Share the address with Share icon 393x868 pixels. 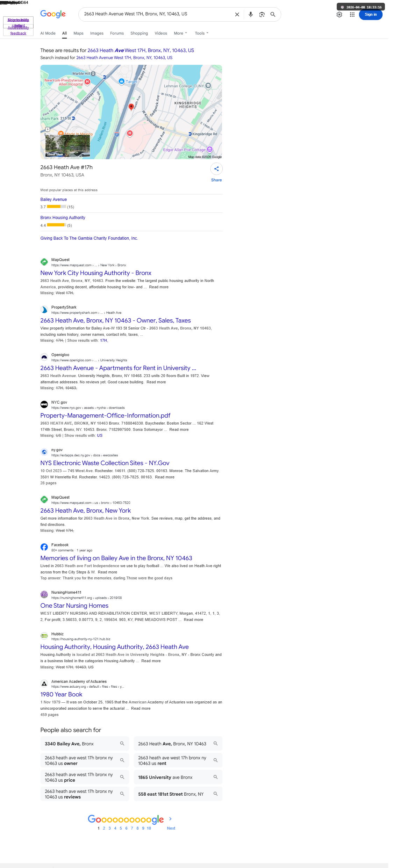[216, 169]
